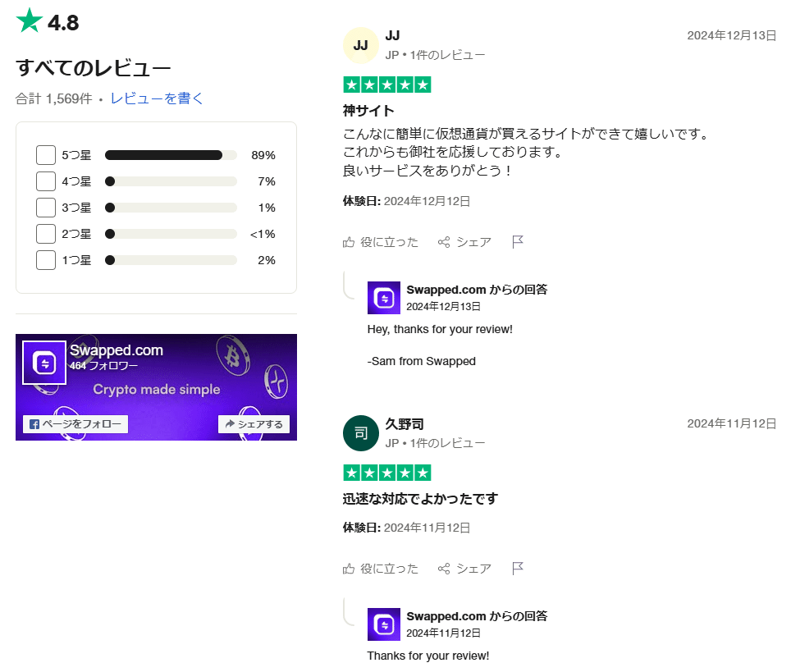Image resolution: width=800 pixels, height=672 pixels.
Task: Click the five-star badge on JJ's review
Action: click(x=386, y=84)
